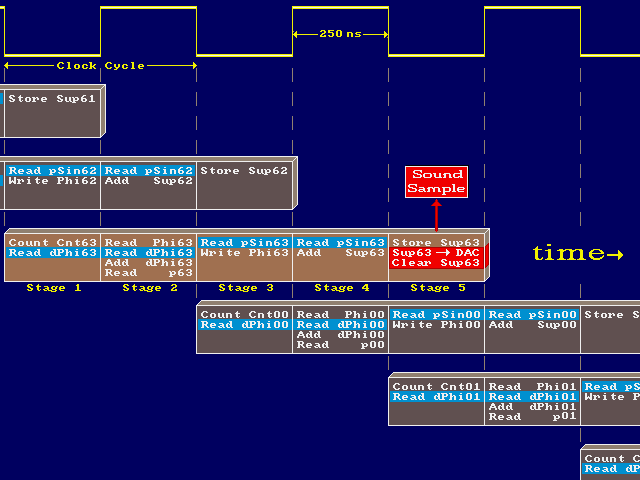Click the Stage 1 label
Screen dimensions: 640x480
(52, 288)
